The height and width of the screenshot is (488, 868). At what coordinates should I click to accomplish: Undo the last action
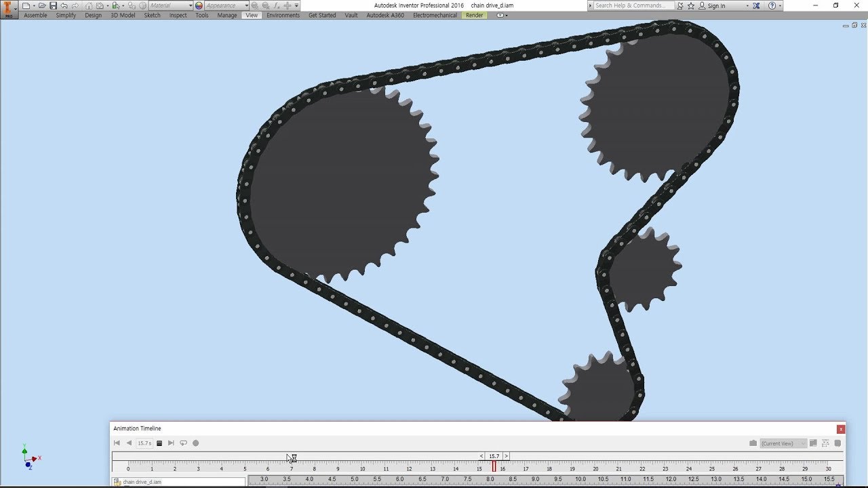click(x=64, y=5)
